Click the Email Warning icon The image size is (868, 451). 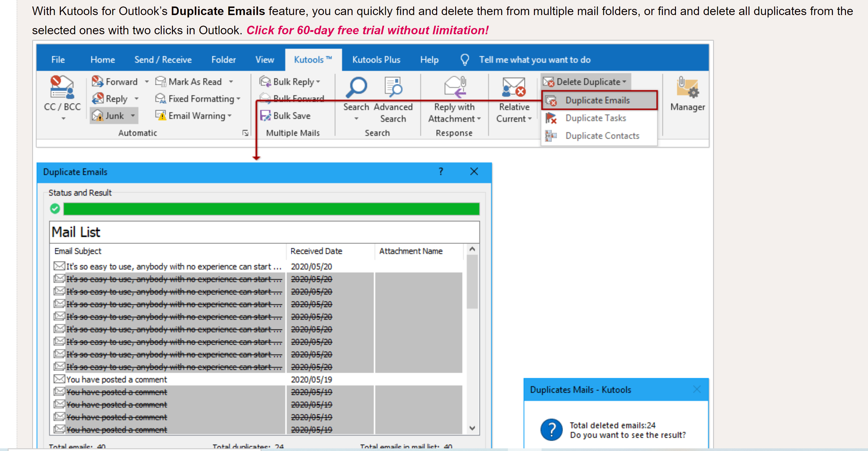[x=161, y=116]
